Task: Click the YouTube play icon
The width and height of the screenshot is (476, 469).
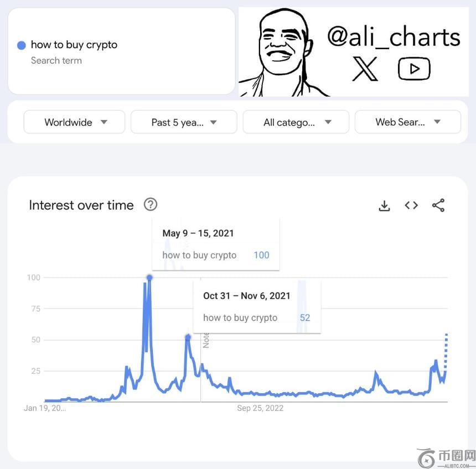Action: coord(414,69)
